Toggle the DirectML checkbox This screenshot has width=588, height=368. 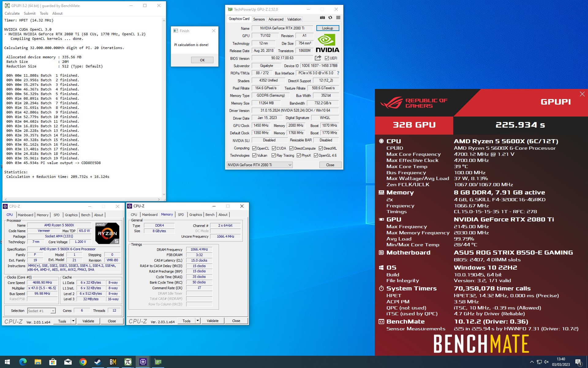point(321,148)
